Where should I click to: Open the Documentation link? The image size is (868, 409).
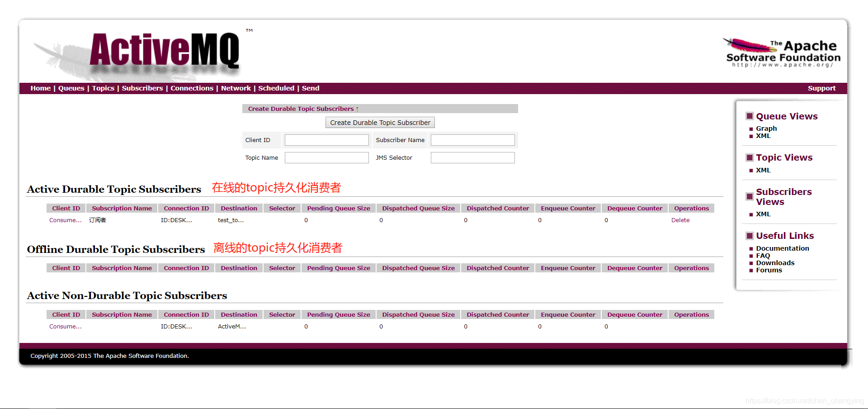coord(783,248)
